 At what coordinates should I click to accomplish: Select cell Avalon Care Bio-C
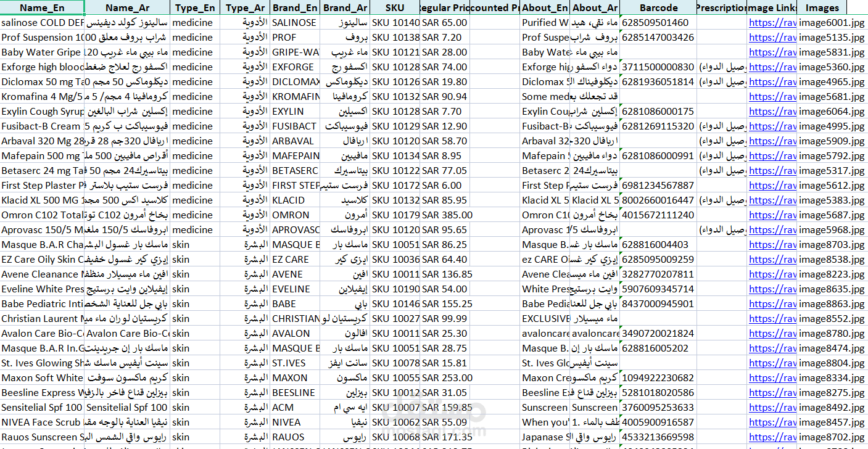(43, 334)
